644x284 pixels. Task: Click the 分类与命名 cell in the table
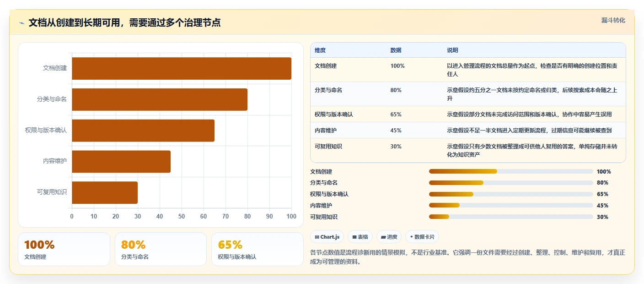point(328,90)
